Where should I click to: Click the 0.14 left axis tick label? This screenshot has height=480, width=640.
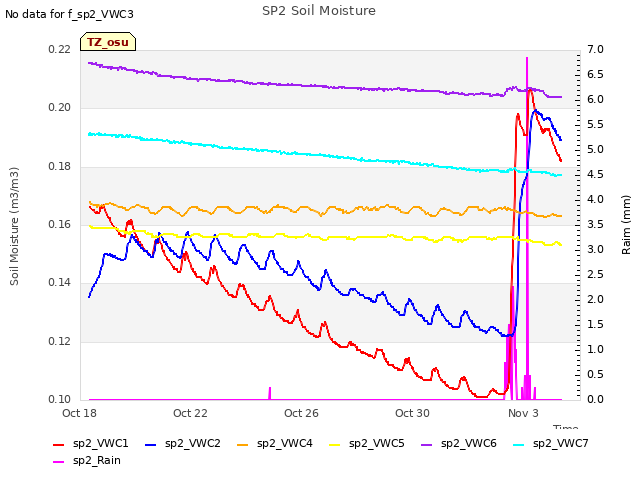tap(60, 282)
